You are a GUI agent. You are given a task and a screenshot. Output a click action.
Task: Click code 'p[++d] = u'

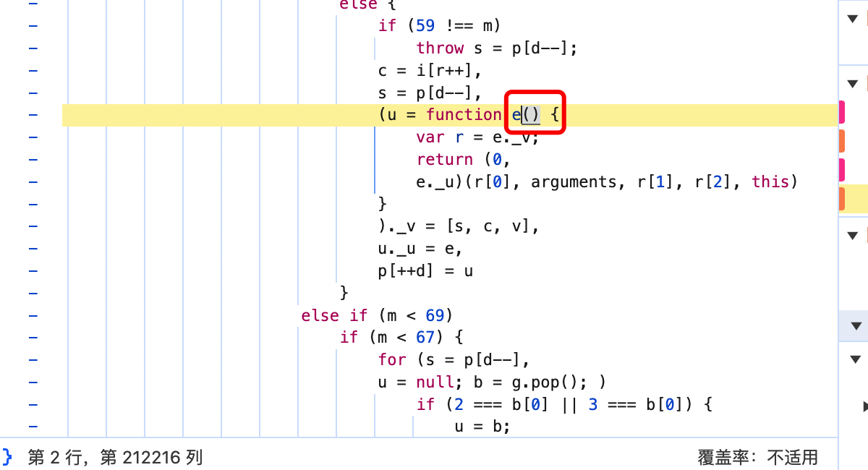(425, 270)
